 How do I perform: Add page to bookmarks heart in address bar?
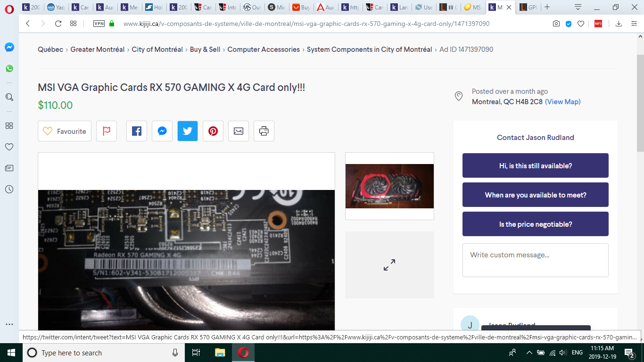click(x=581, y=24)
